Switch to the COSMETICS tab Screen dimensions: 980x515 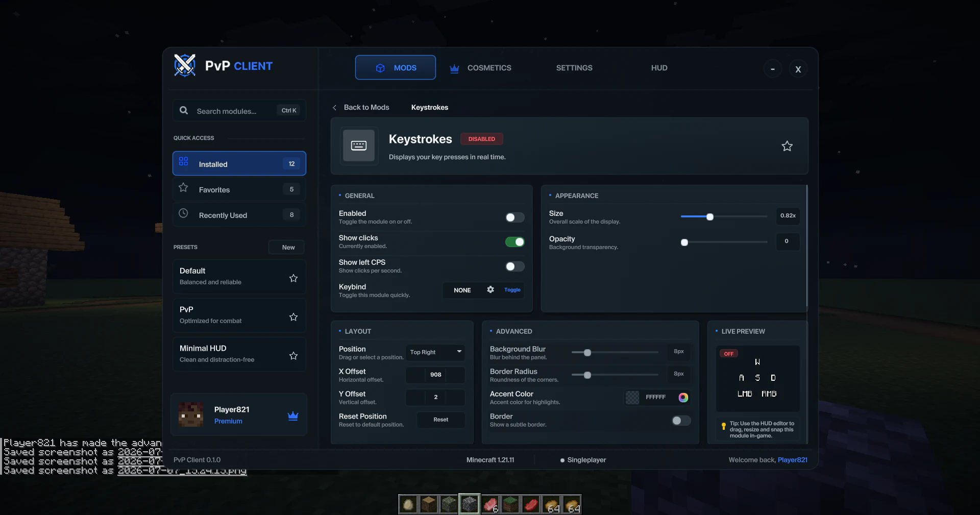click(x=480, y=68)
